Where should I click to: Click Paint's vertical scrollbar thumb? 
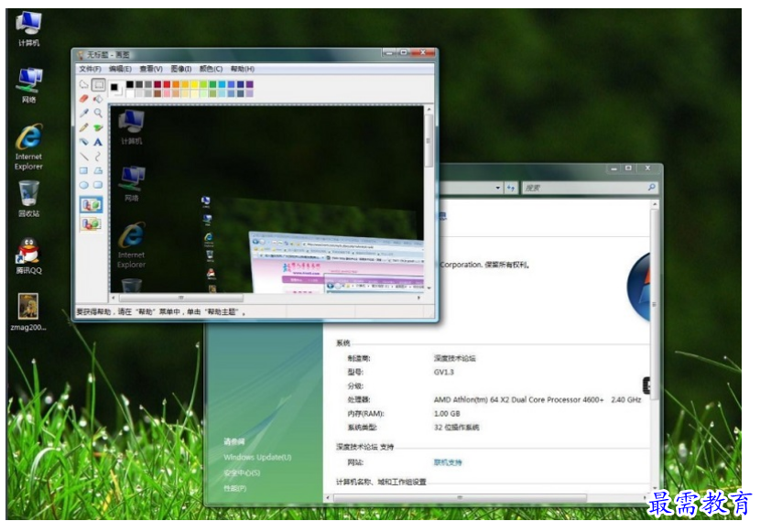[x=429, y=140]
